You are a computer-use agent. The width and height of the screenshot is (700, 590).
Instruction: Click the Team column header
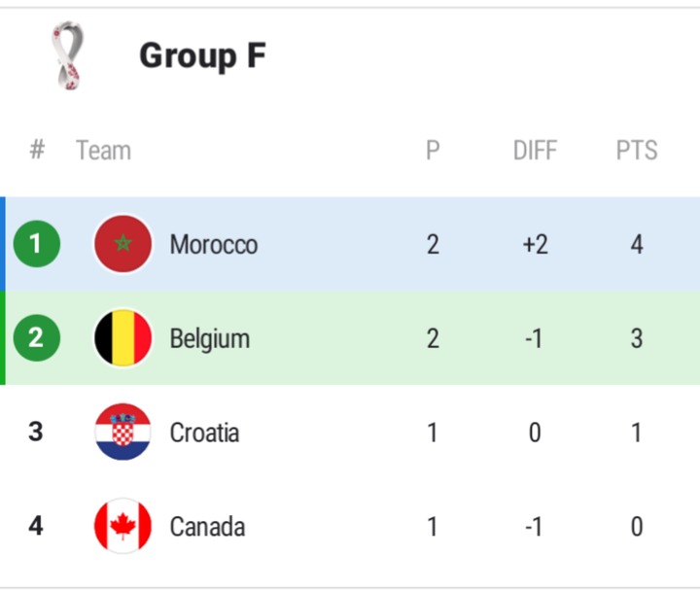pos(104,150)
